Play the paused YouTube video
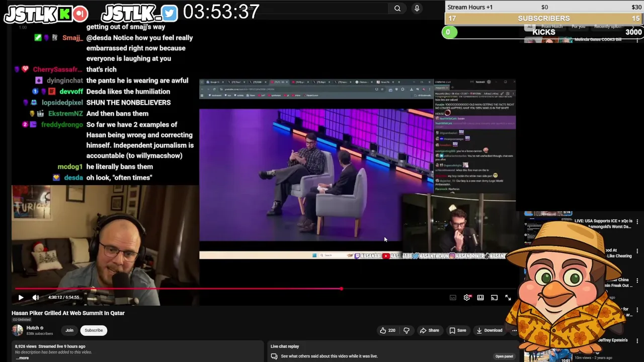Screen dimensions: 644x362 pyautogui.click(x=21, y=298)
